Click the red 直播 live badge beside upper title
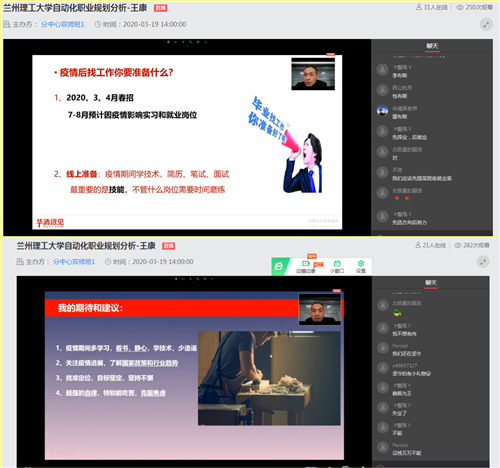The image size is (500, 468). coord(160,8)
